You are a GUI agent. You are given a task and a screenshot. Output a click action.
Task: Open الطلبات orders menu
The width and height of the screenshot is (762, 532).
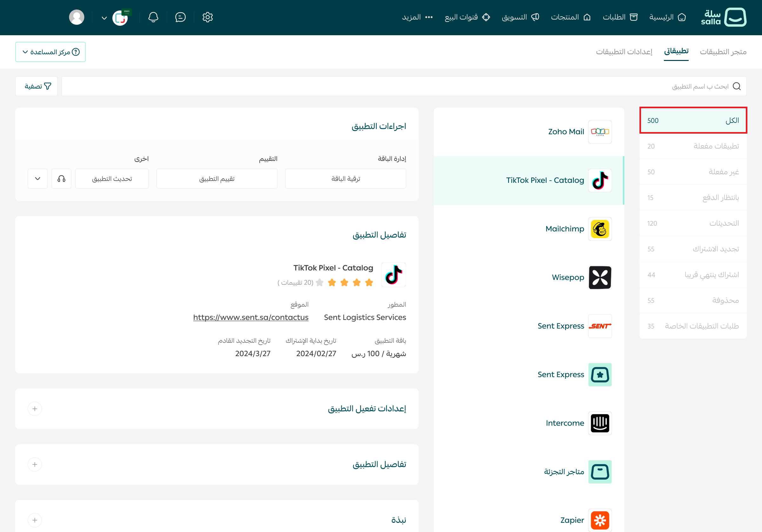(x=620, y=17)
